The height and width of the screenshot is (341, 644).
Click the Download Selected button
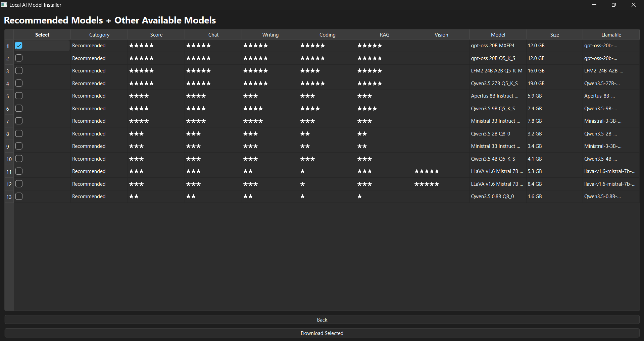pyautogui.click(x=322, y=333)
